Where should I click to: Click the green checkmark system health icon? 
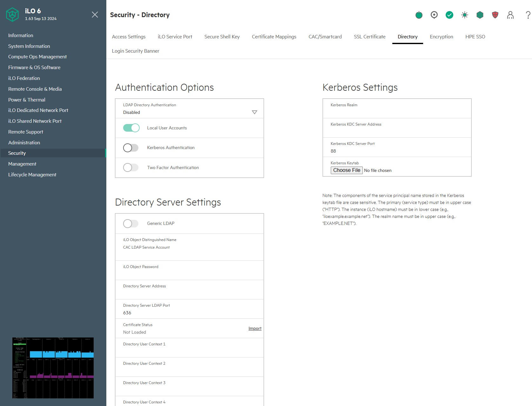tap(449, 15)
